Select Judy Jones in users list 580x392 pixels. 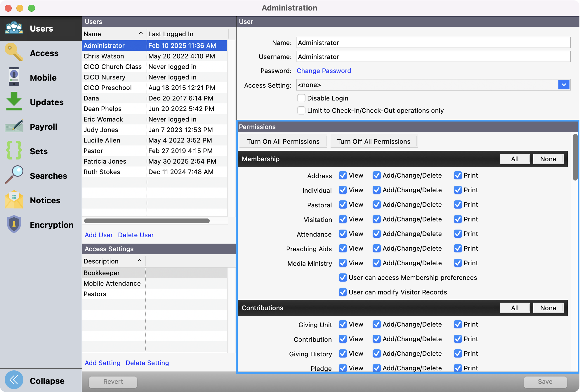[x=101, y=130]
